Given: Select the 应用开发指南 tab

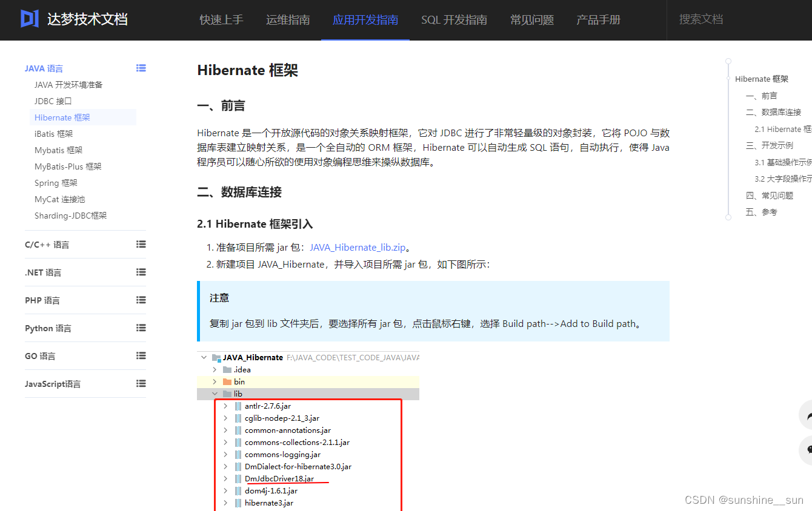Looking at the screenshot, I should pyautogui.click(x=365, y=20).
